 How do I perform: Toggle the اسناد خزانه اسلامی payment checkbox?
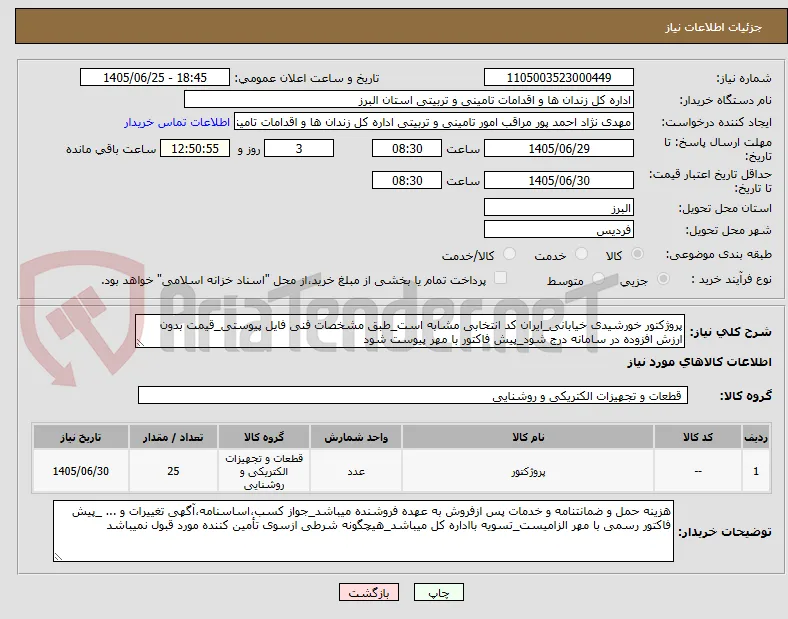[501, 278]
